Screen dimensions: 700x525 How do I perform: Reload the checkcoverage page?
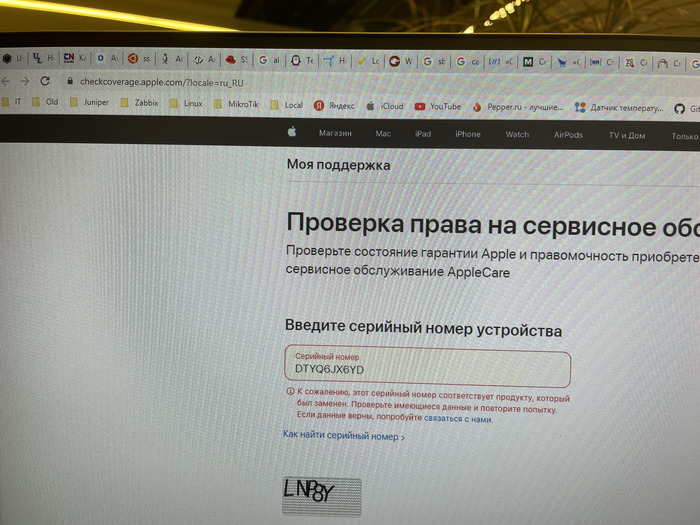[x=45, y=81]
